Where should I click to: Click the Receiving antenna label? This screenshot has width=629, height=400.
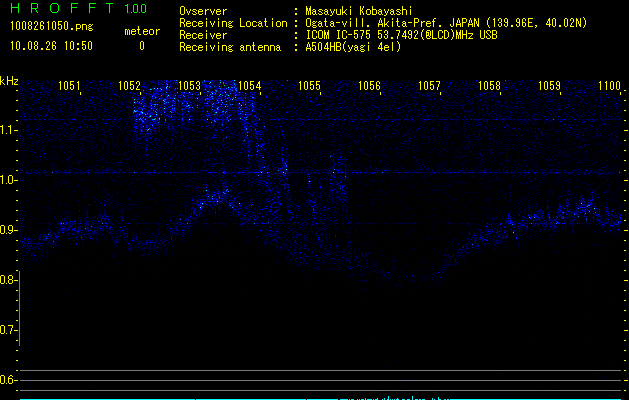(x=230, y=47)
